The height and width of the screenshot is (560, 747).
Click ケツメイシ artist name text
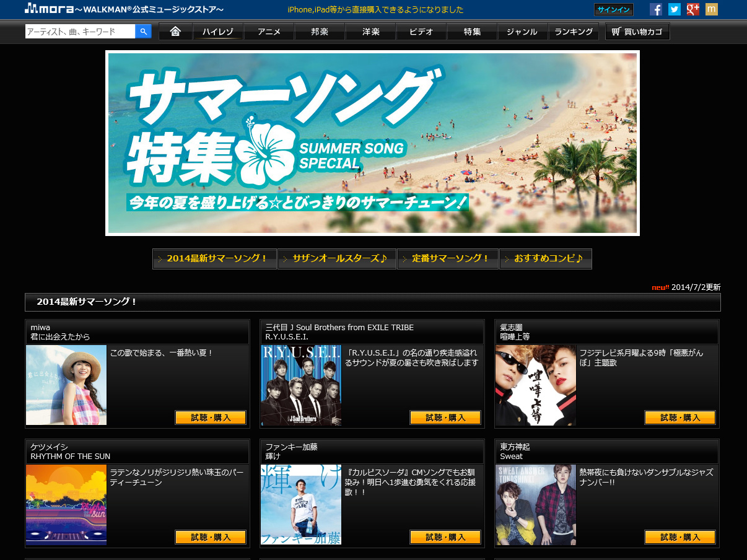49,447
